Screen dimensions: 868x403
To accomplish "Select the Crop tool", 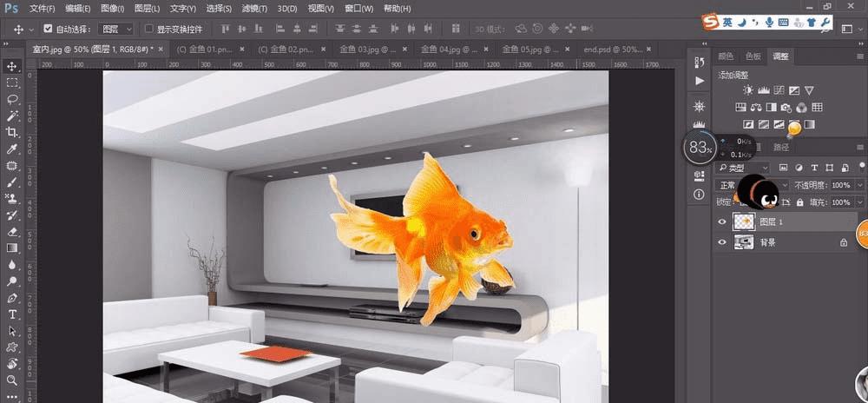I will (x=12, y=132).
